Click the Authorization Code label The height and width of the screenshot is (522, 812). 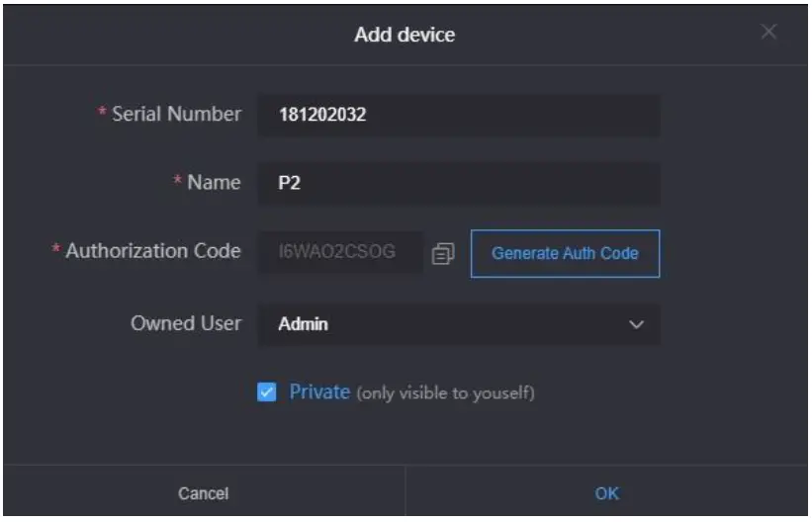152,251
